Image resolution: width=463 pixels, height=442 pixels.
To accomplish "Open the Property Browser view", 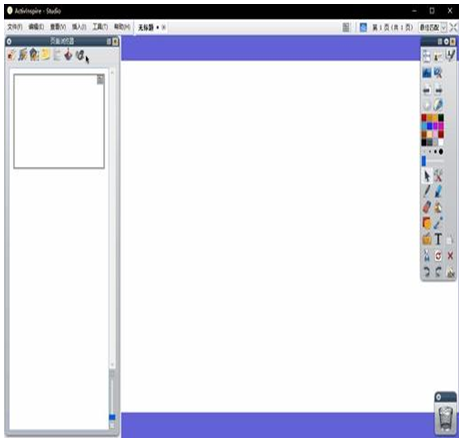I will [x=57, y=55].
